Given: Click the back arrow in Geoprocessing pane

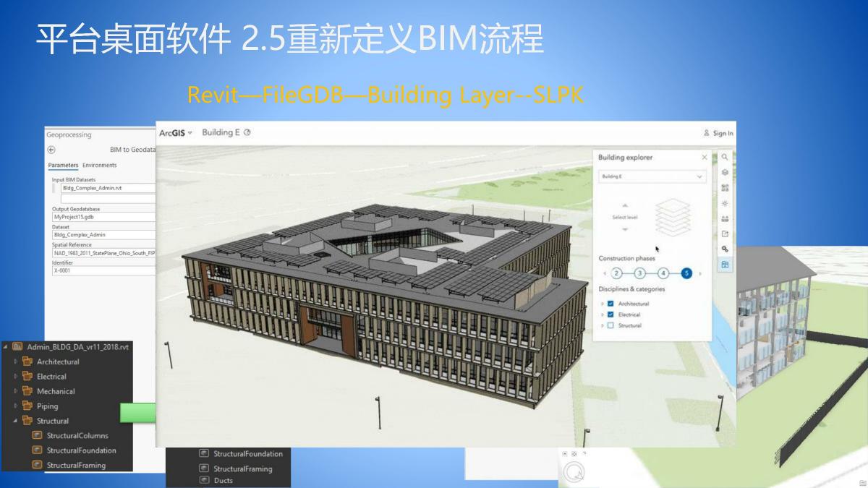Looking at the screenshot, I should [x=51, y=150].
